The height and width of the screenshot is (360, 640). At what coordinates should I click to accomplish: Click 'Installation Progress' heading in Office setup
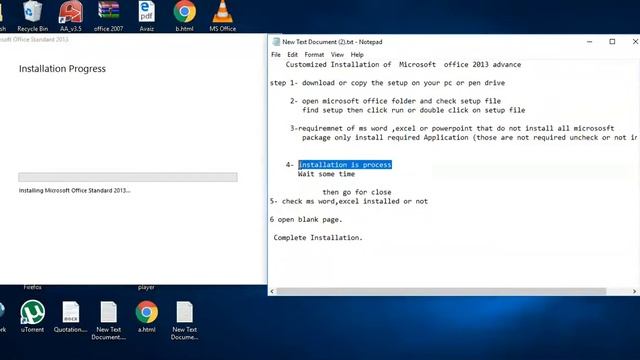pyautogui.click(x=62, y=69)
